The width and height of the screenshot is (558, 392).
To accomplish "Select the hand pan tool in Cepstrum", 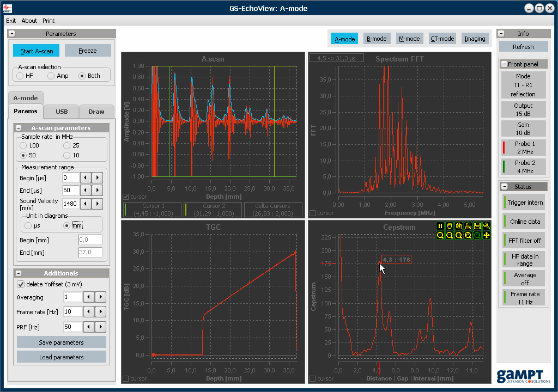I will [450, 226].
